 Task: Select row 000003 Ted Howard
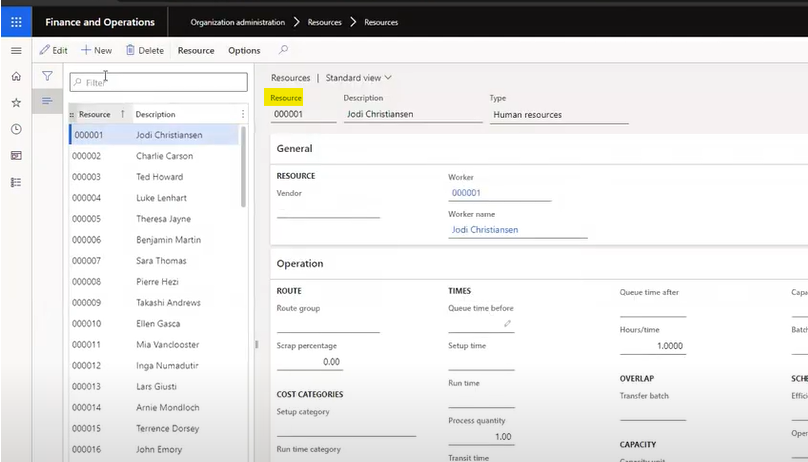[x=154, y=177]
